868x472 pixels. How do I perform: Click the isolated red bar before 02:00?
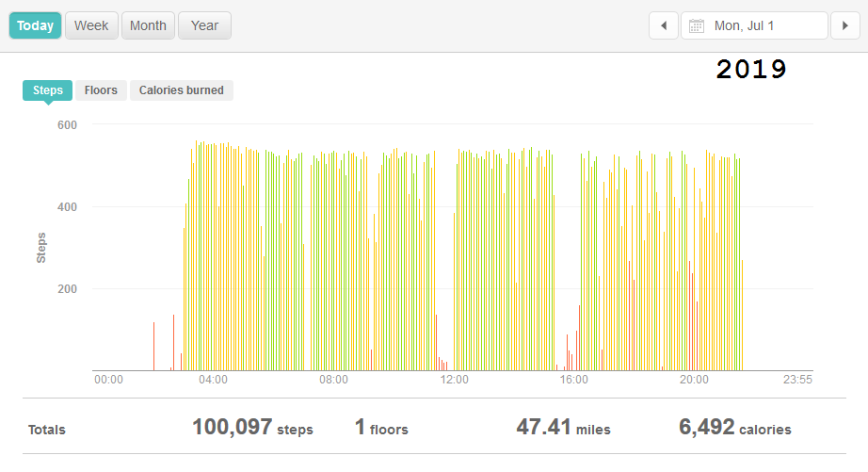154,347
